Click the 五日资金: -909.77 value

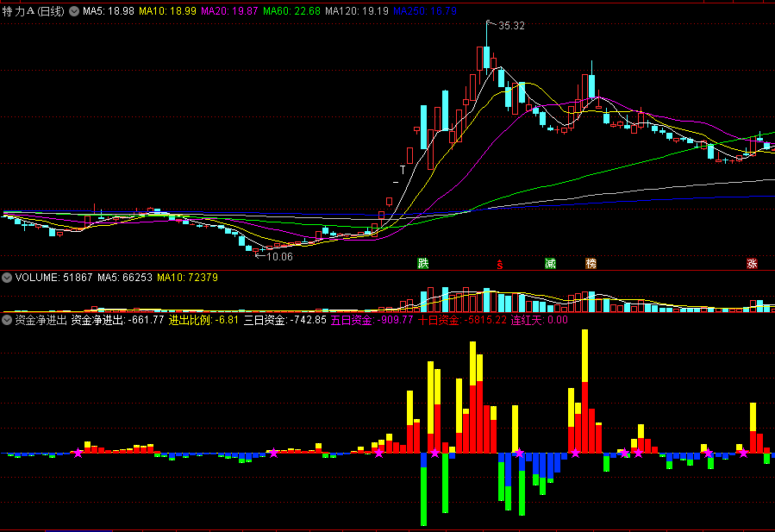(372, 320)
